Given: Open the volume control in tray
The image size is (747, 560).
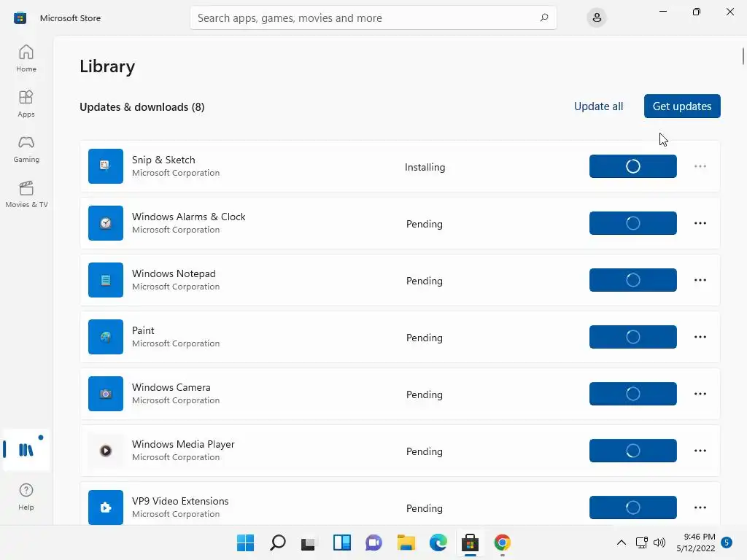Looking at the screenshot, I should coord(659,542).
